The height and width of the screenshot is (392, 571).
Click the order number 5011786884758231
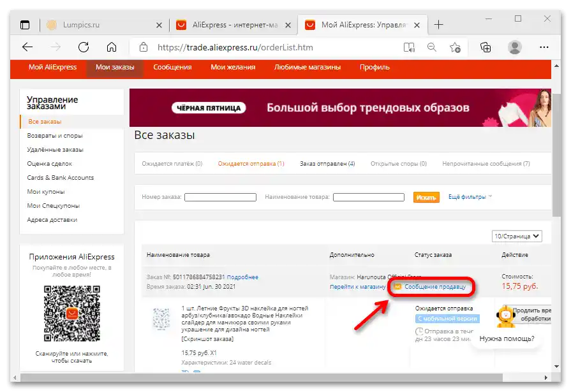click(198, 277)
